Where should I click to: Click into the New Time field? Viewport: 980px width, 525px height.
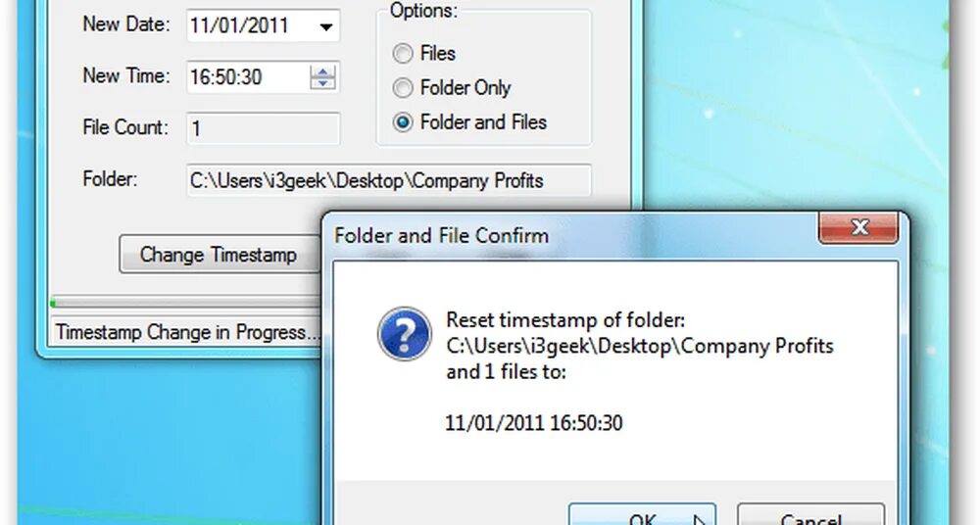pos(248,76)
